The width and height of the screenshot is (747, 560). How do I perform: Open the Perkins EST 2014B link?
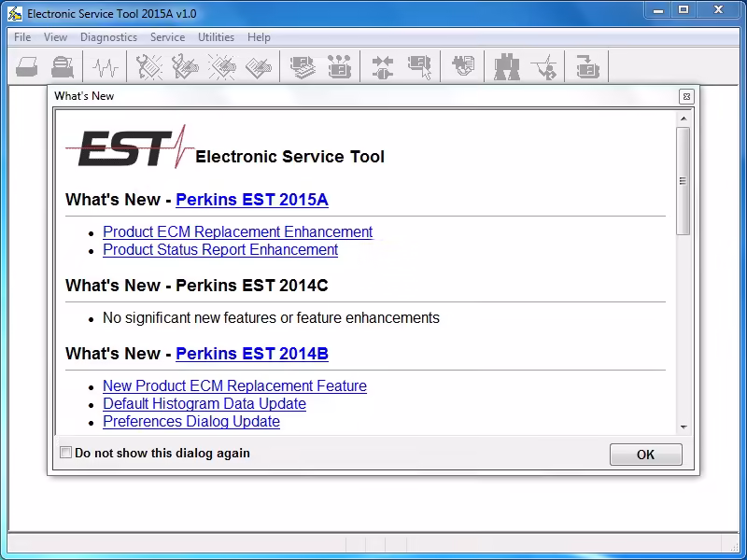[252, 354]
